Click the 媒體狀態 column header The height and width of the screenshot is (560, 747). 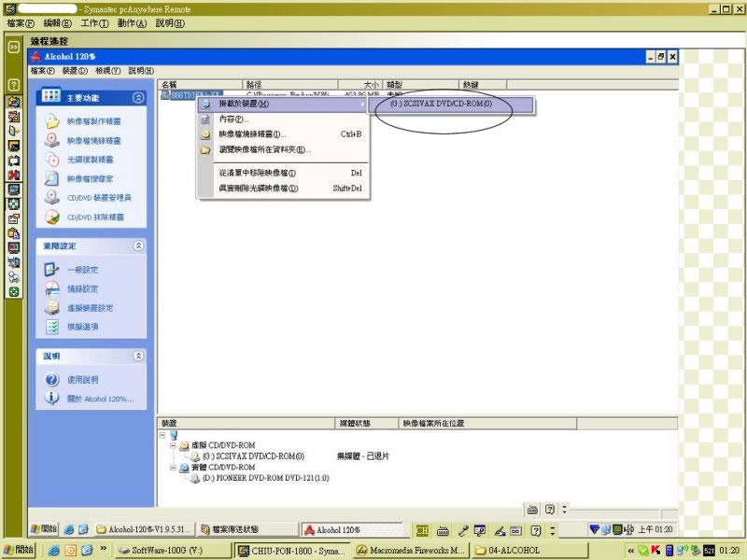366,424
